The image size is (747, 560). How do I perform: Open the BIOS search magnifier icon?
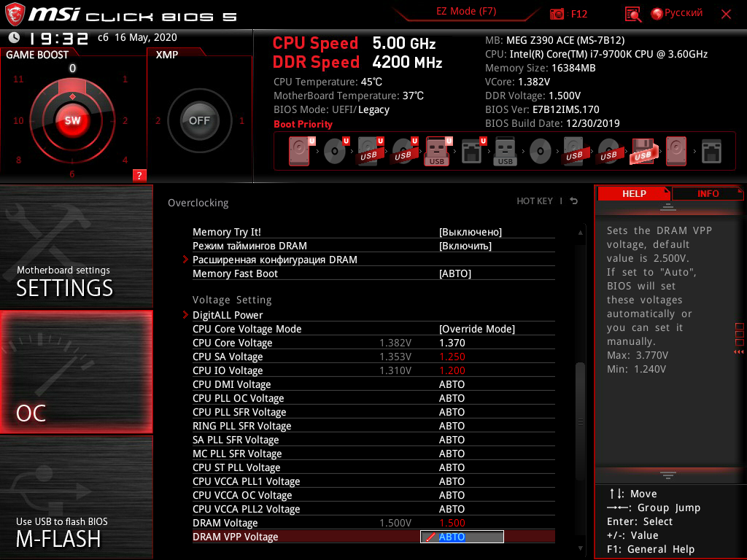click(632, 15)
